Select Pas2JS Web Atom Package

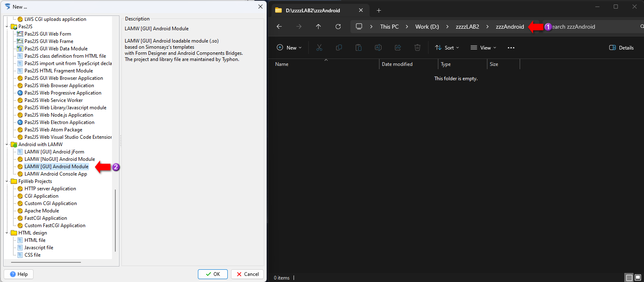(x=53, y=130)
